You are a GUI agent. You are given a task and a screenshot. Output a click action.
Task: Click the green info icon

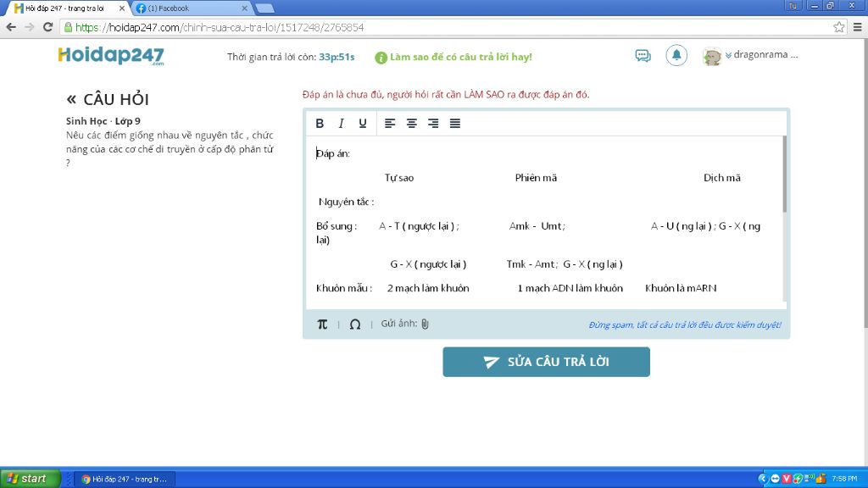[x=381, y=58]
